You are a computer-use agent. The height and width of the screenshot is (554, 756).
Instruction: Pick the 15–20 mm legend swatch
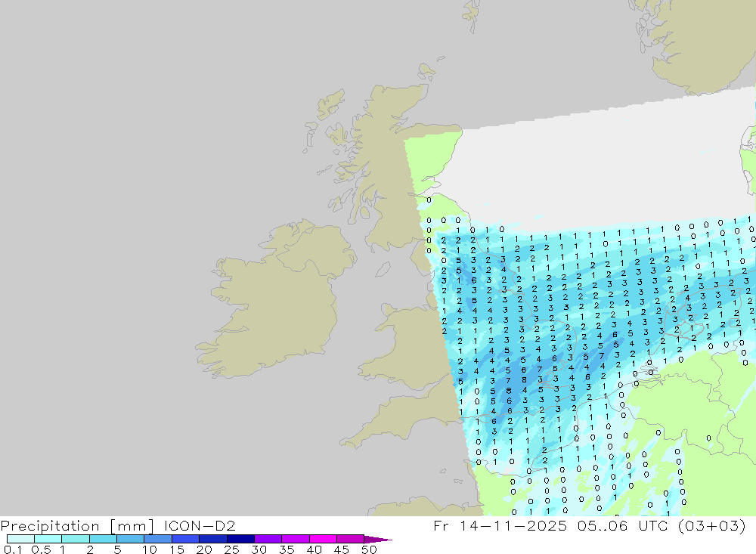(185, 539)
